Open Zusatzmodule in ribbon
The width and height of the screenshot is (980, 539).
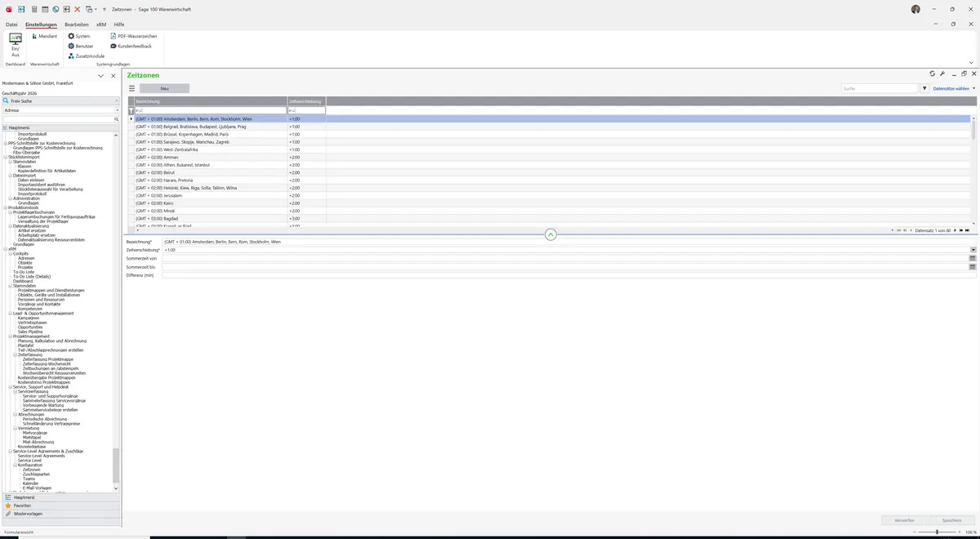[x=87, y=56]
